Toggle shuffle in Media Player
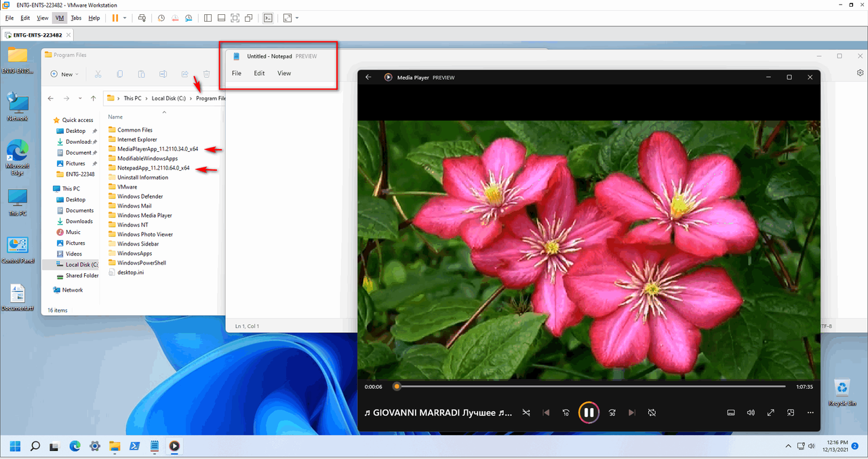Viewport: 868px width, 459px height. tap(526, 412)
